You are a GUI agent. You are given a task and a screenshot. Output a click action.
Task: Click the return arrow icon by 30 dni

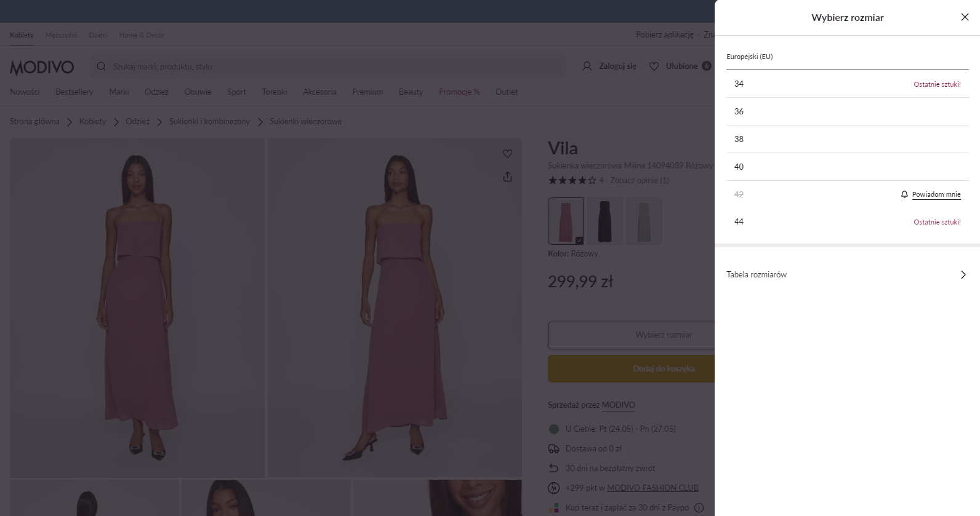(x=553, y=468)
